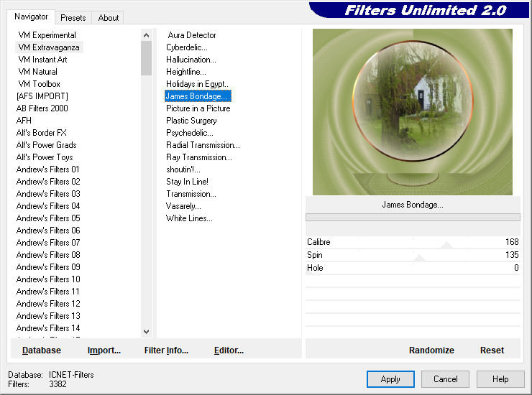Click the Spin slider handle
This screenshot has width=532, height=395.
(419, 259)
